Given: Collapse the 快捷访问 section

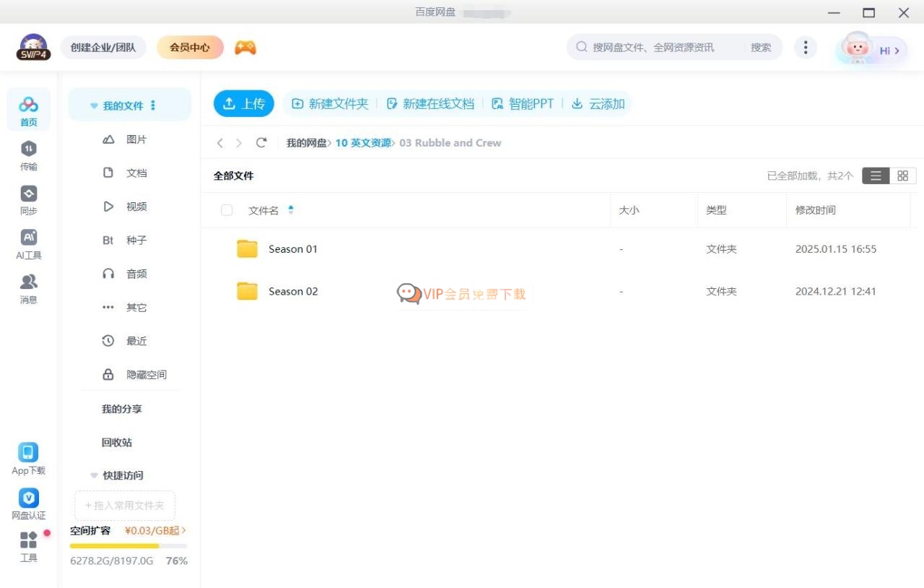Looking at the screenshot, I should 94,475.
